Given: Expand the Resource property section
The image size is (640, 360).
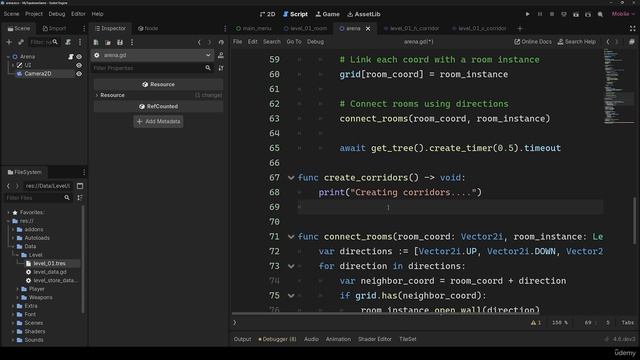Looking at the screenshot, I should (x=97, y=95).
